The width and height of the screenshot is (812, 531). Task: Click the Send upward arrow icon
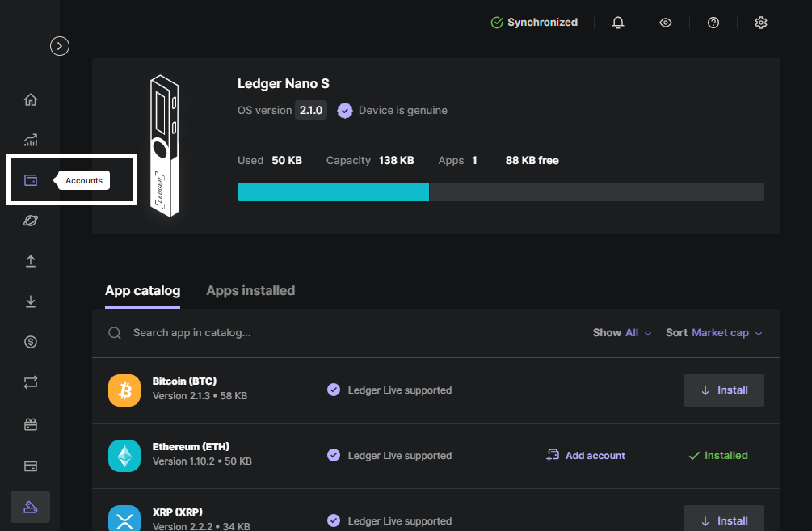point(31,261)
